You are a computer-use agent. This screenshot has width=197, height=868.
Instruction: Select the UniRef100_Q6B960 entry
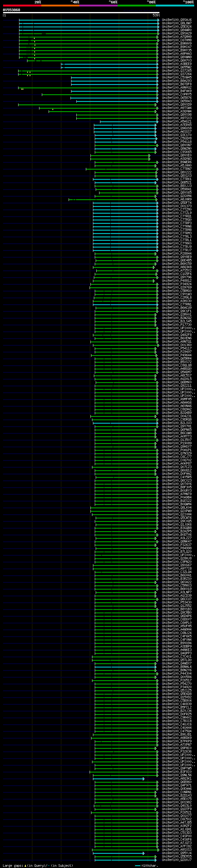tap(177, 782)
